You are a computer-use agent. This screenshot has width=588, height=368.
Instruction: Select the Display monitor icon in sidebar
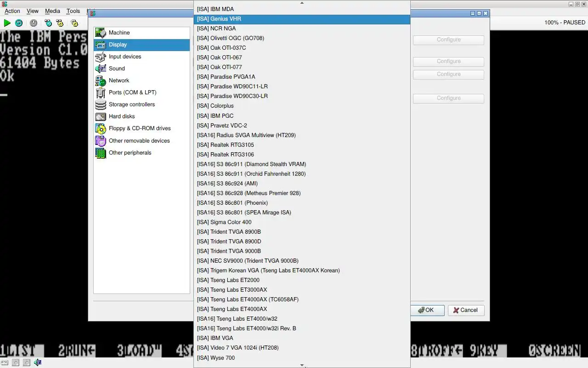(101, 45)
